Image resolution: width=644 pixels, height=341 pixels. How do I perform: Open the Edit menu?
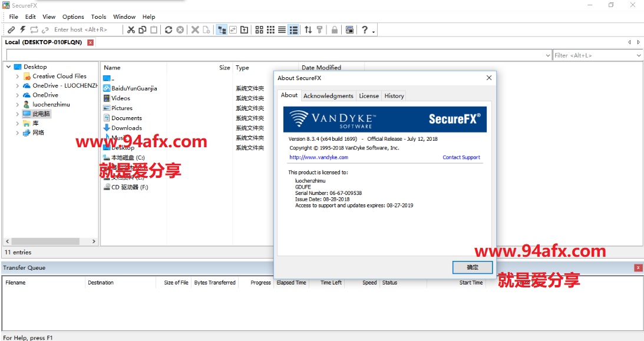tap(31, 17)
